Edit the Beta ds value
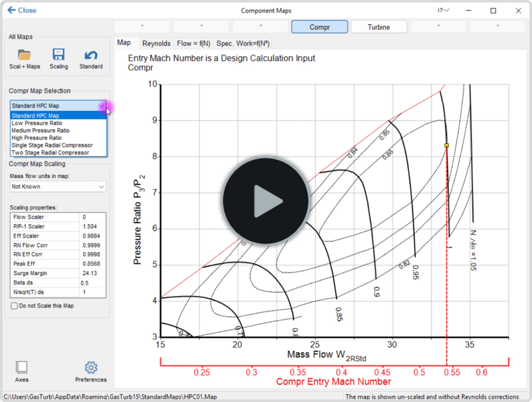Image resolution: width=532 pixels, height=402 pixels. tap(92, 283)
